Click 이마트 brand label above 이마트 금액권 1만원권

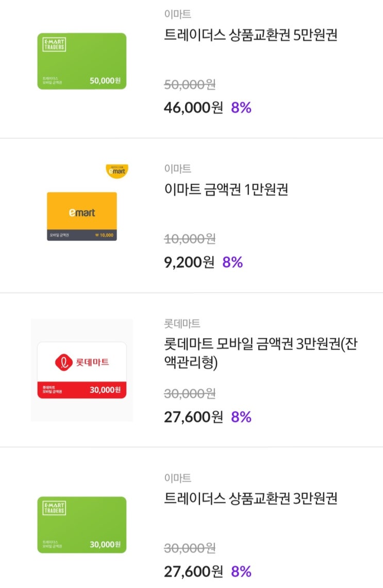177,169
